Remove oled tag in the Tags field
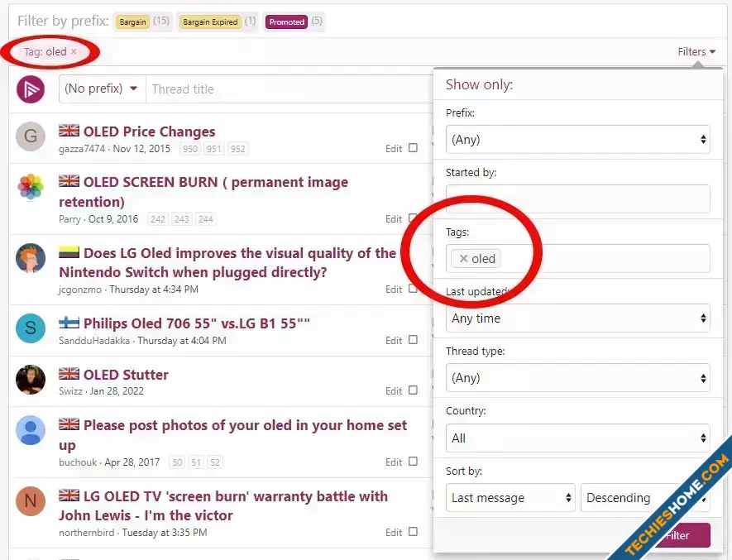The width and height of the screenshot is (732, 560). click(x=463, y=258)
